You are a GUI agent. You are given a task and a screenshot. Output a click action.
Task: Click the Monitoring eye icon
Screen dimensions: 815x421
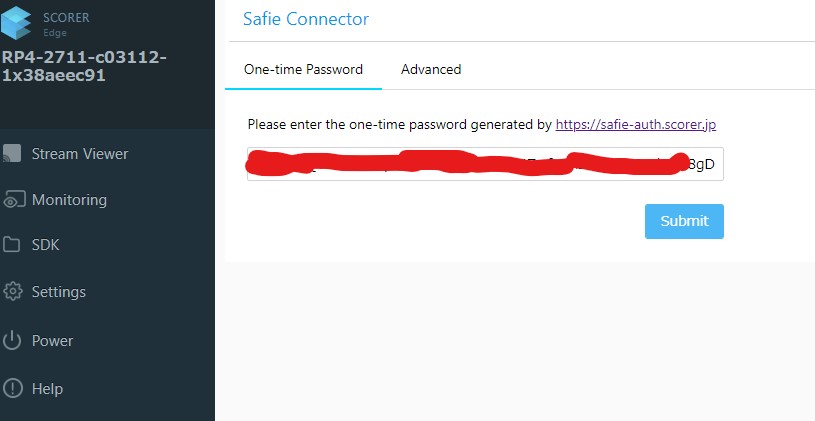pyautogui.click(x=13, y=200)
